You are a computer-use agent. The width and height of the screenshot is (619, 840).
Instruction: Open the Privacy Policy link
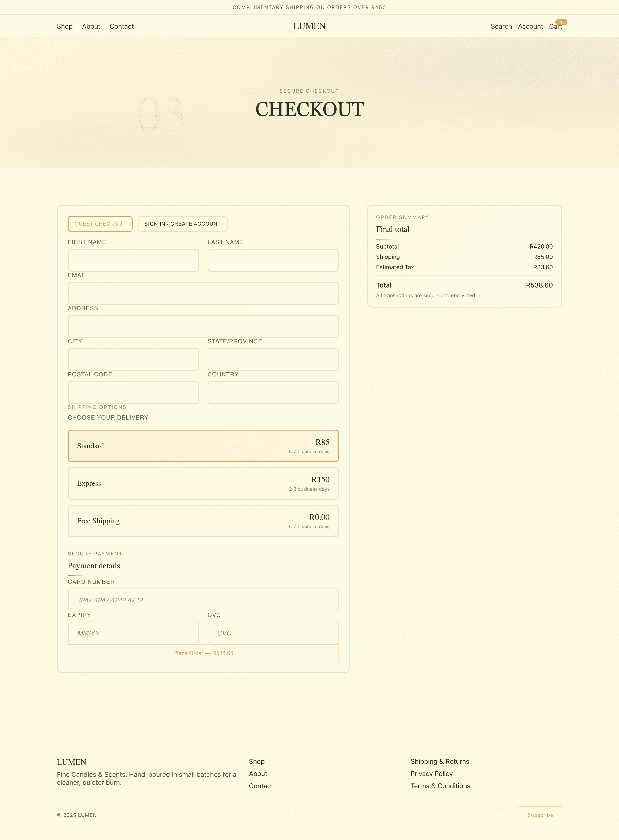coord(432,774)
